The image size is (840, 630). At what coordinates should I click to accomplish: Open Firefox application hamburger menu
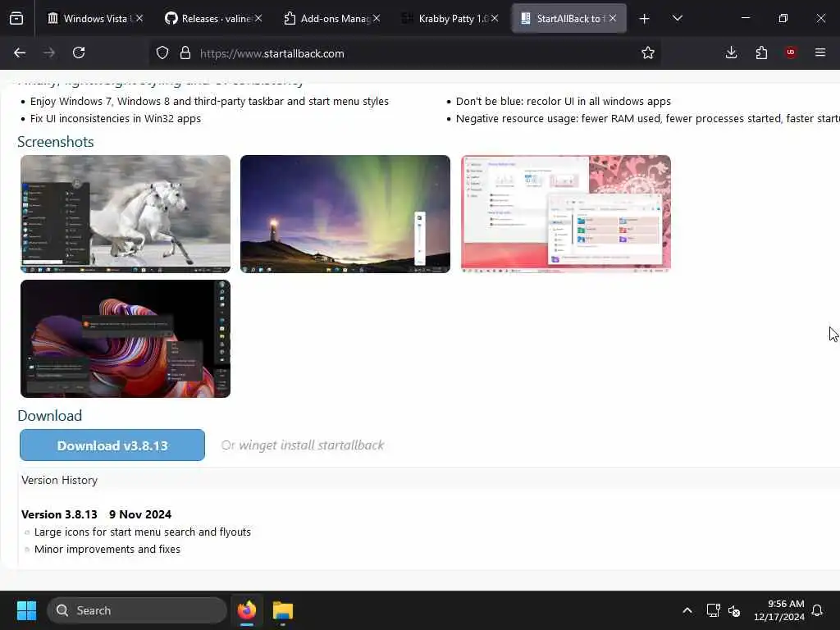(820, 53)
